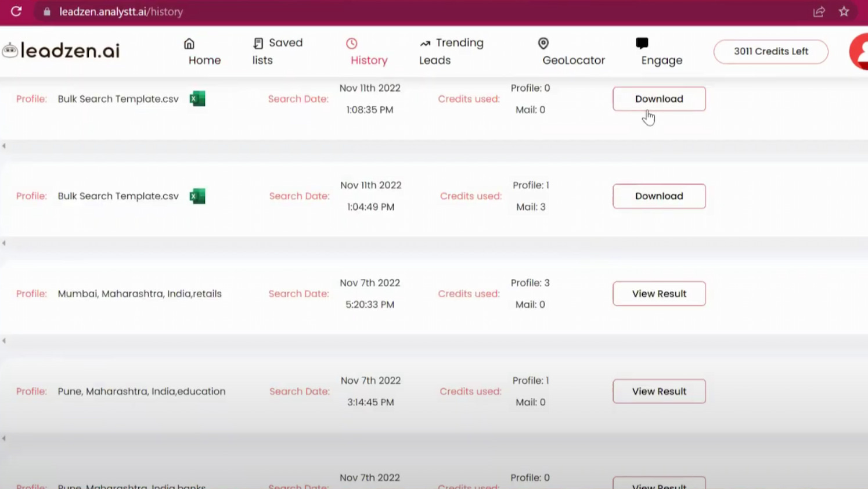
Task: Click the browser reload icon
Action: pyautogui.click(x=16, y=12)
